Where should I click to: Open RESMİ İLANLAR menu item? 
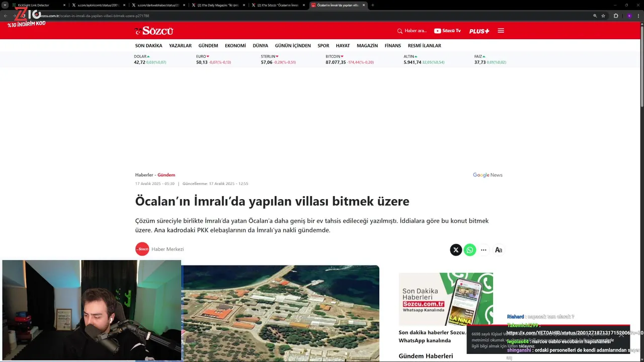coord(424,46)
